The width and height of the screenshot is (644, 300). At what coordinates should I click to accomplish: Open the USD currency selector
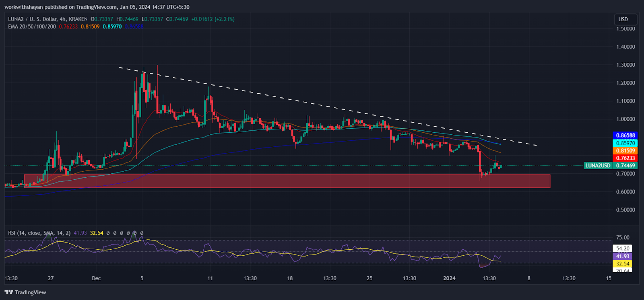pos(626,19)
